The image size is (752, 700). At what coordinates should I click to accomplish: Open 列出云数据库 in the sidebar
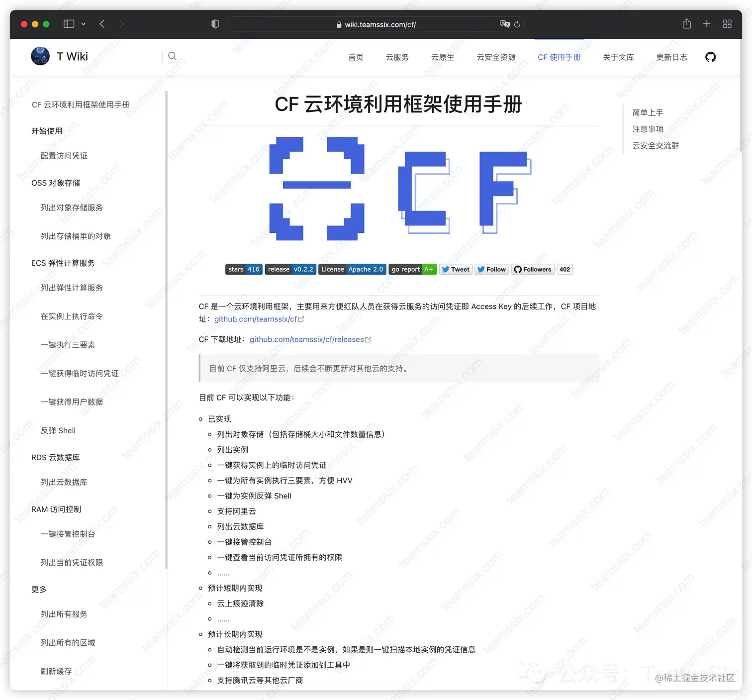64,482
